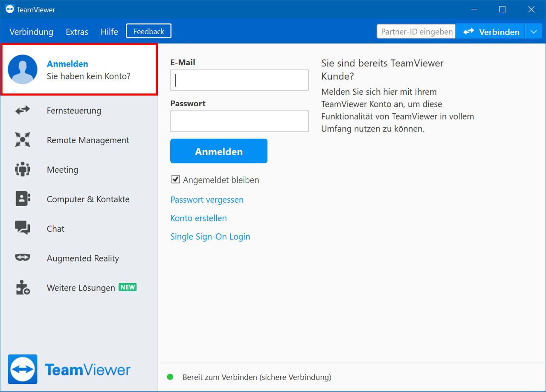Screen dimensions: 546x392
Task: Focus the Passwort input field
Action: click(x=239, y=121)
